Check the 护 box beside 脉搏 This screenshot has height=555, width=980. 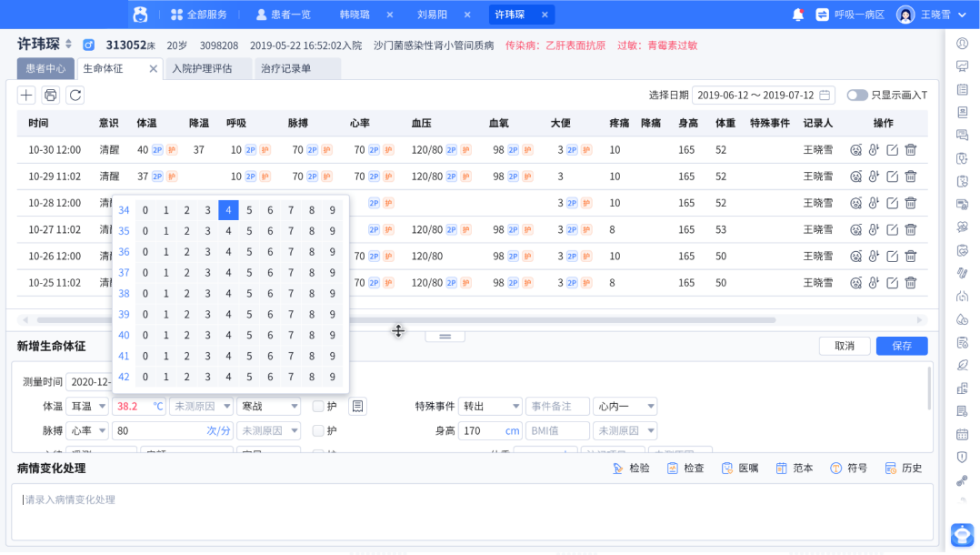[317, 429]
